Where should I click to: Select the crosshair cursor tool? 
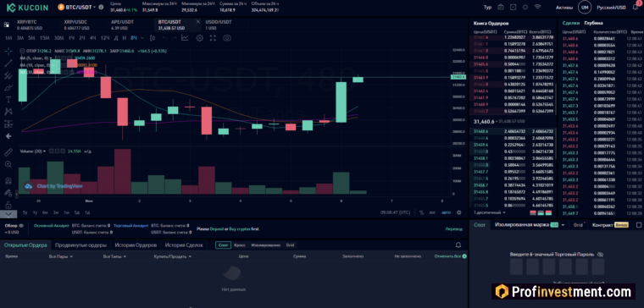click(8, 52)
